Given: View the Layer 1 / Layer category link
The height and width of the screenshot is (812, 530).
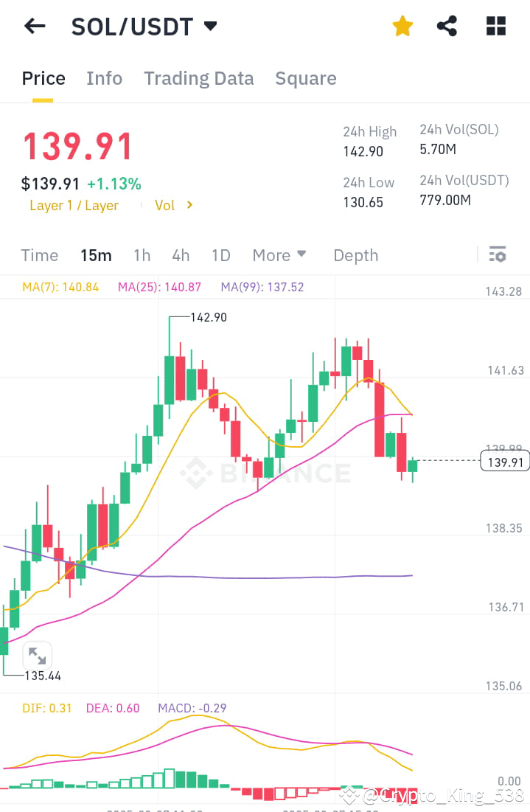Looking at the screenshot, I should click(x=74, y=205).
